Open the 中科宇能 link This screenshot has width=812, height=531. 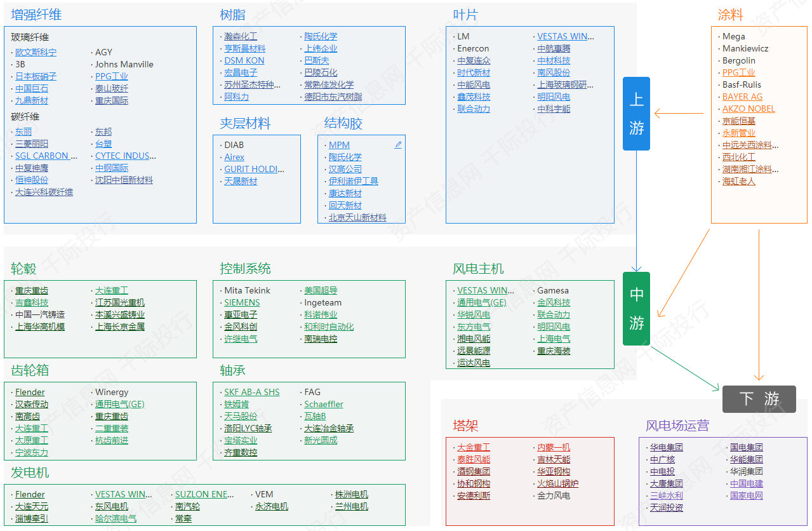[x=554, y=109]
